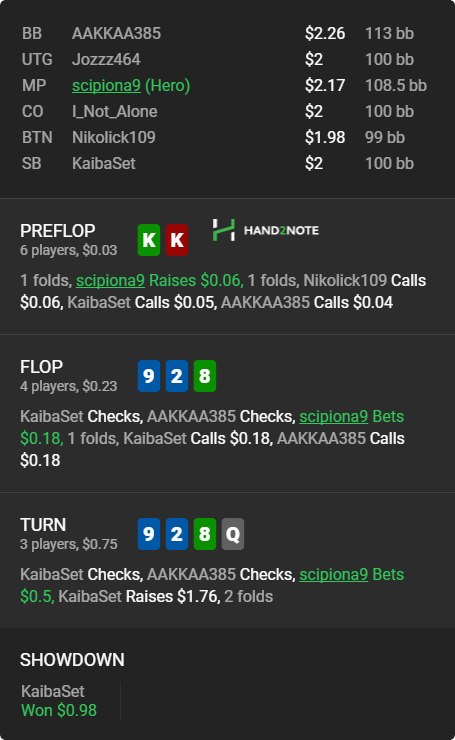The height and width of the screenshot is (740, 455).
Task: Click scipiona9 link in preflop action
Action: click(x=110, y=280)
